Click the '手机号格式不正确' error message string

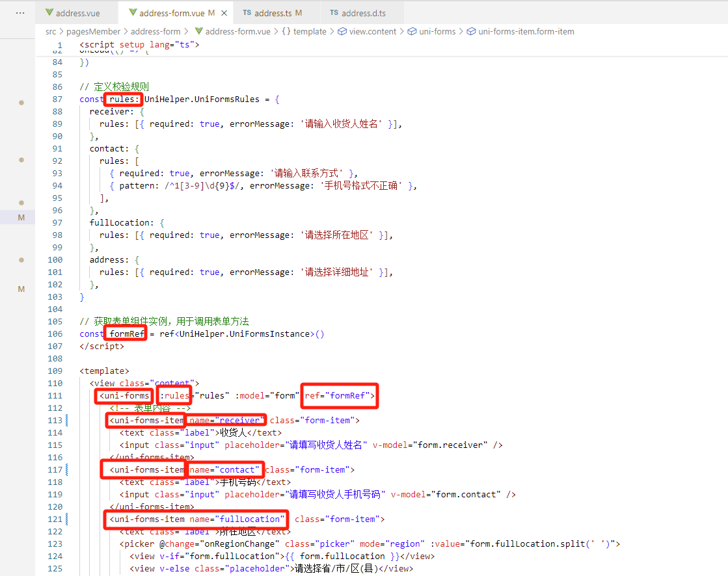[361, 185]
